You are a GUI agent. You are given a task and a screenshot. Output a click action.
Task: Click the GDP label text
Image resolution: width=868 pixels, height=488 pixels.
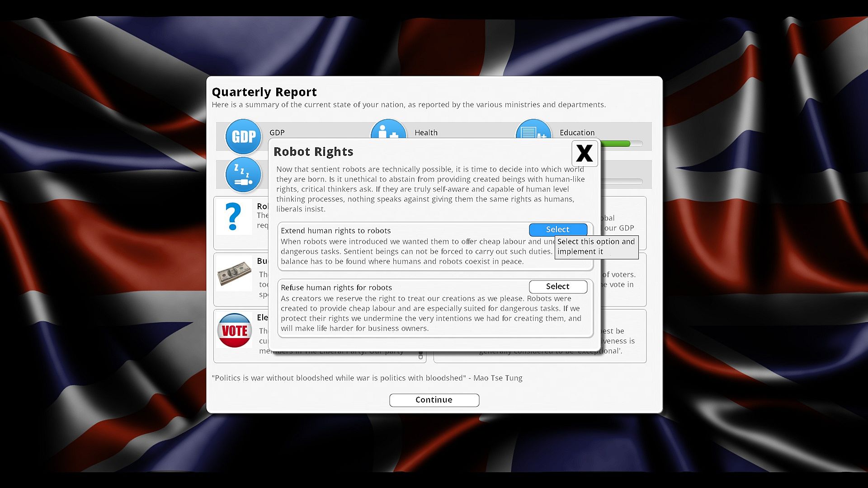tap(277, 132)
